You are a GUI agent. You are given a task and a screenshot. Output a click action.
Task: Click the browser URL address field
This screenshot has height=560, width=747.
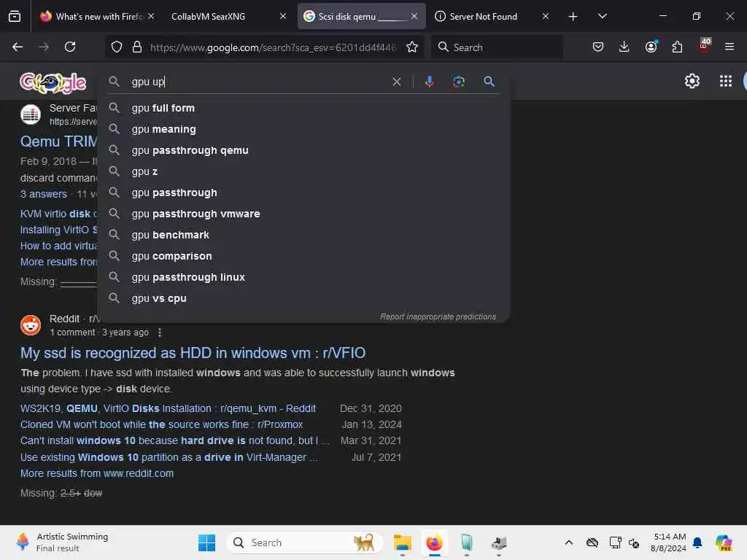(x=273, y=47)
